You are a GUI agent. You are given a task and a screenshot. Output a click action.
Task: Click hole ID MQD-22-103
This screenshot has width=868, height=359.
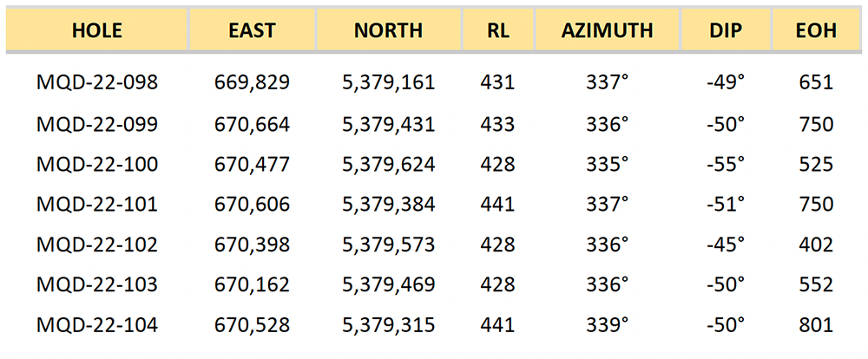(97, 285)
